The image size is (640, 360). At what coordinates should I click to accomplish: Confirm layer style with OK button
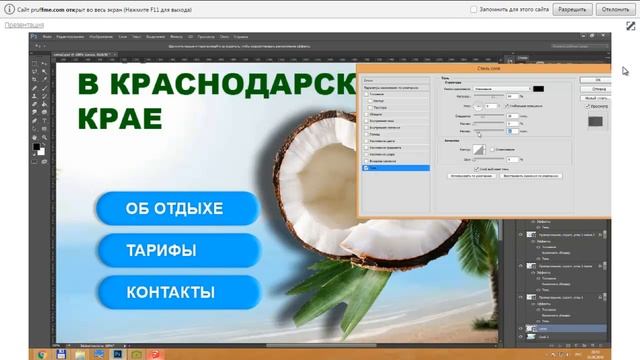click(x=596, y=80)
